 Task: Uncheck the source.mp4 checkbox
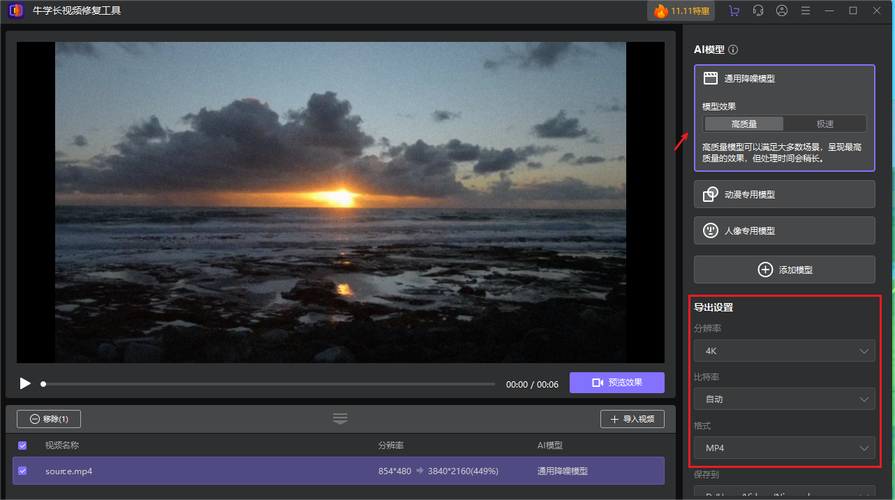[x=22, y=470]
